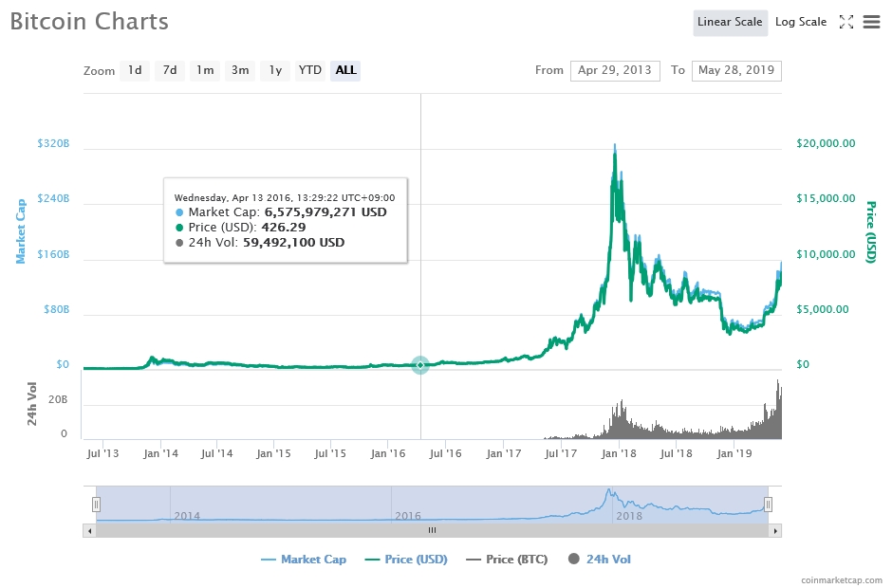
Task: Zoom chart to 1y
Action: tap(274, 70)
